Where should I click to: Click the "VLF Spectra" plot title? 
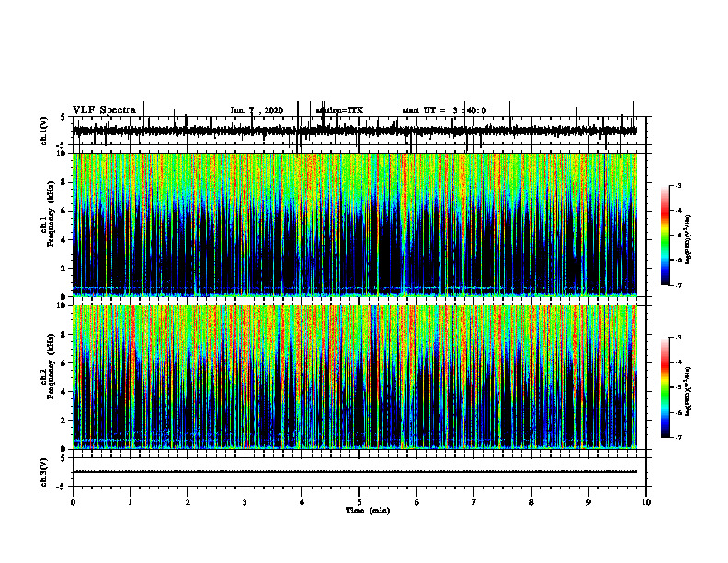104,110
